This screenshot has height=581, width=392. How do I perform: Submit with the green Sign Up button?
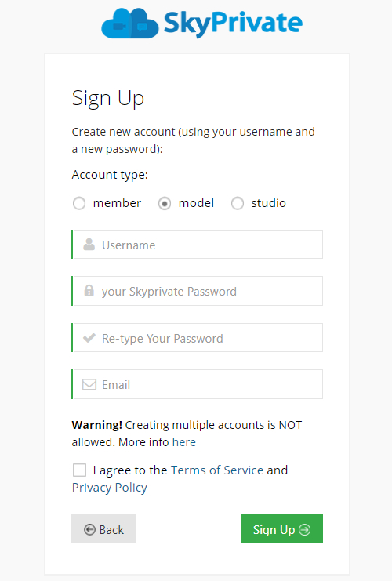coord(282,528)
